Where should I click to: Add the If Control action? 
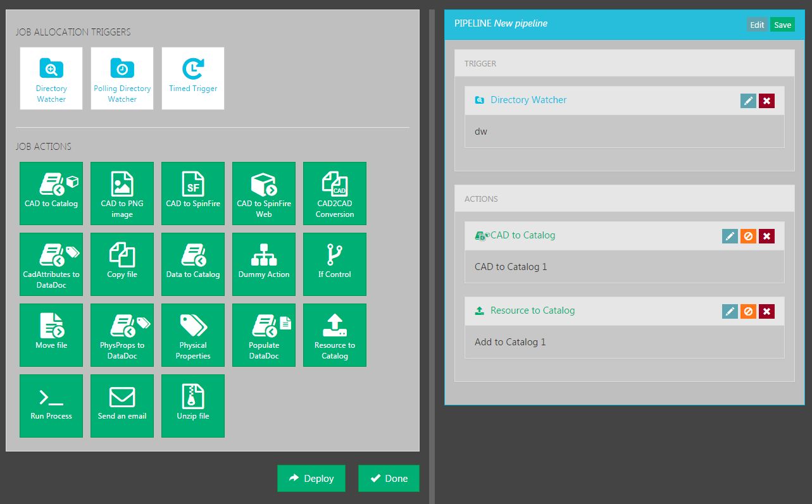click(x=335, y=264)
